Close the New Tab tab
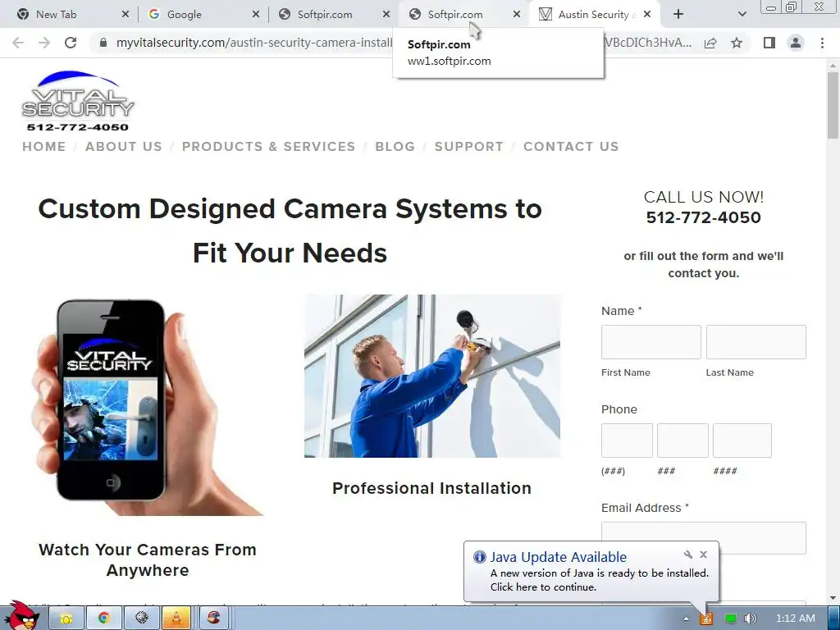The width and height of the screenshot is (840, 630). click(x=126, y=15)
